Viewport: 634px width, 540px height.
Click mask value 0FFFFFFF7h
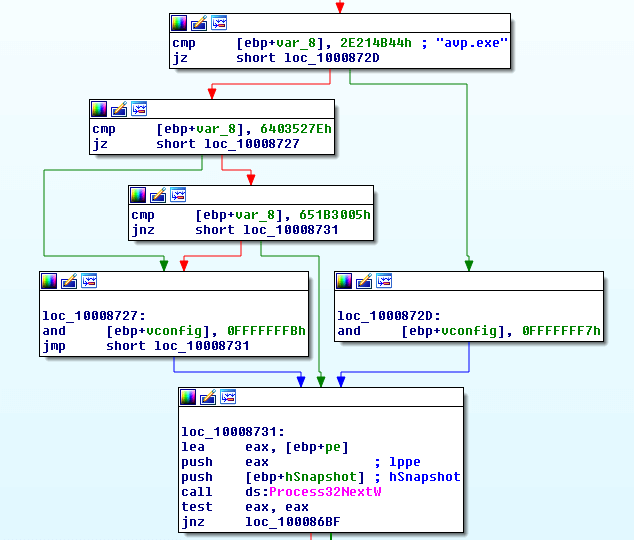coord(561,331)
